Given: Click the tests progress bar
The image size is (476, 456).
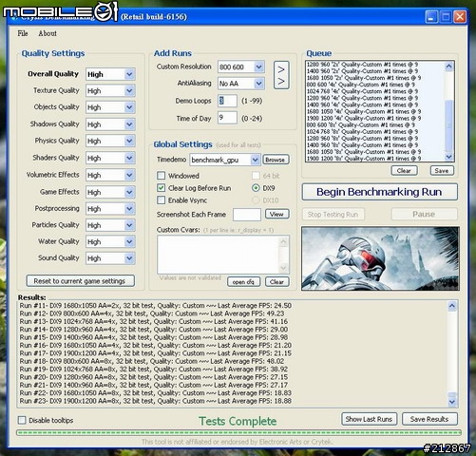Looking at the screenshot, I should (238, 432).
